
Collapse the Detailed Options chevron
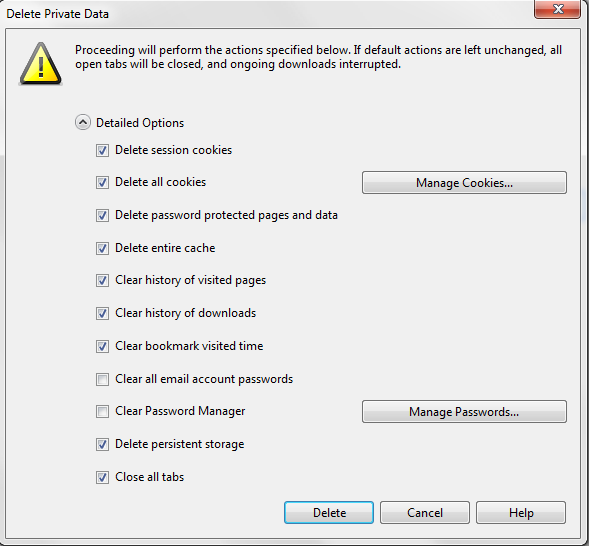point(83,122)
